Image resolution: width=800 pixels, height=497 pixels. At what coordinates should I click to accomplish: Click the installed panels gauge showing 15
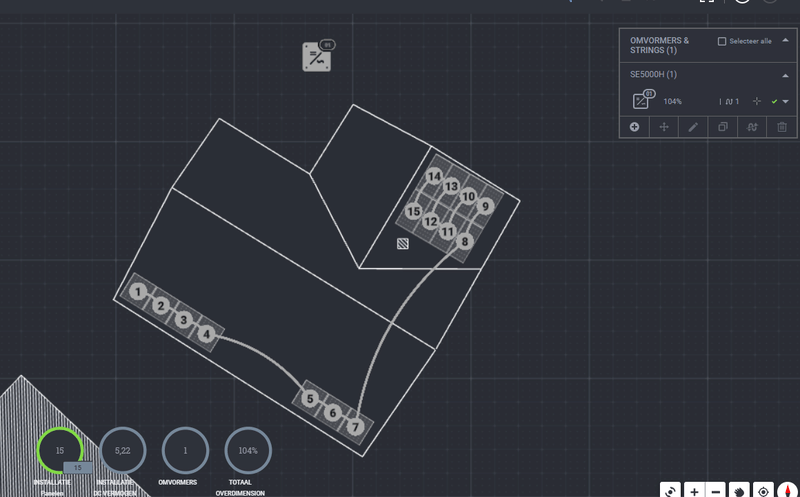[60, 451]
